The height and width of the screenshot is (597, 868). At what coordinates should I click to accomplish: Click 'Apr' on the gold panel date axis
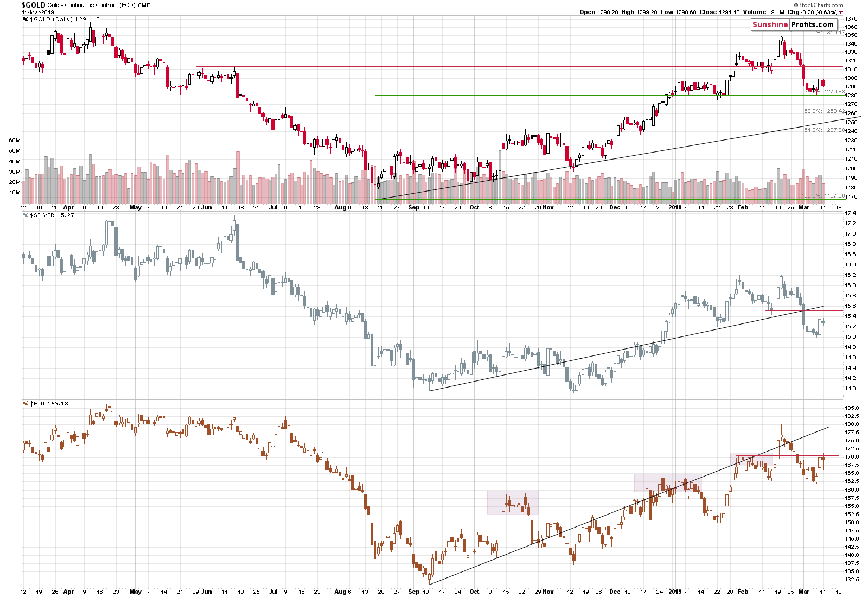[68, 207]
